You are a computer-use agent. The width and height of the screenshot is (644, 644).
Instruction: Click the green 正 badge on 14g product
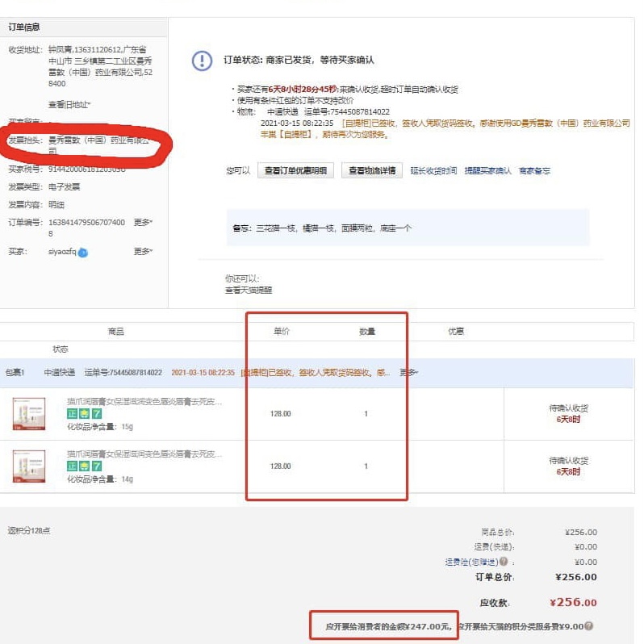73,466
